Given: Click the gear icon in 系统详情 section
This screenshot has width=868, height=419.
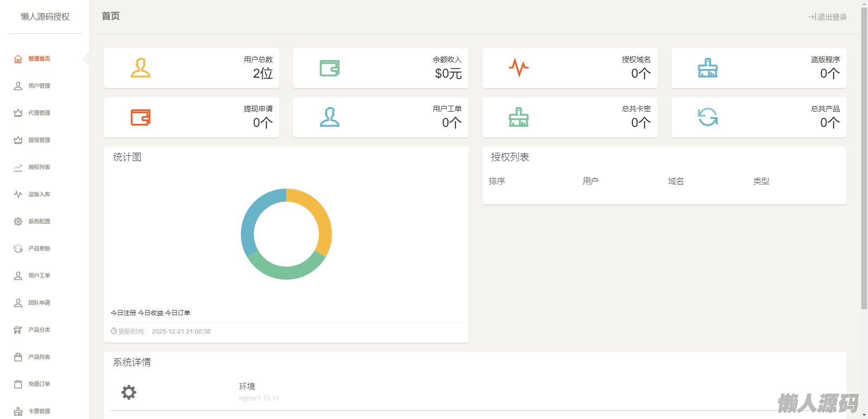Looking at the screenshot, I should tap(129, 392).
